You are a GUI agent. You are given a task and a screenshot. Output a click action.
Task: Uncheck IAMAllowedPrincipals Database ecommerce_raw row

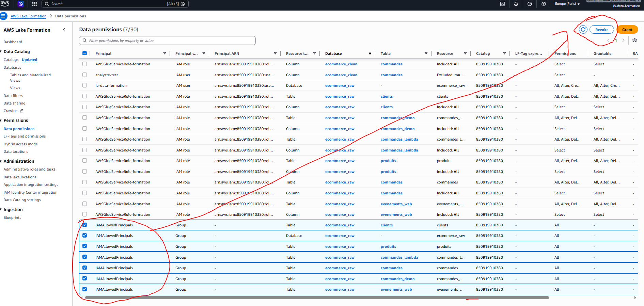(x=84, y=235)
